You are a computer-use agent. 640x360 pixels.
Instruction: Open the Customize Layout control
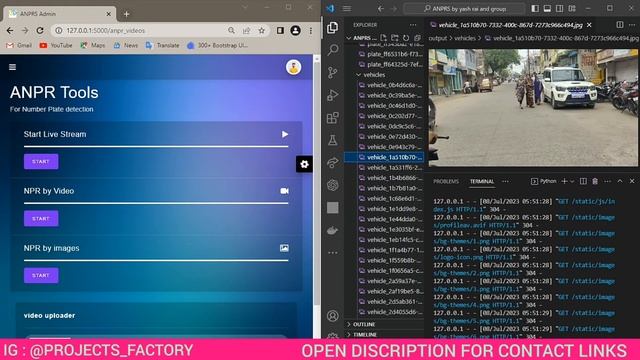(572, 9)
